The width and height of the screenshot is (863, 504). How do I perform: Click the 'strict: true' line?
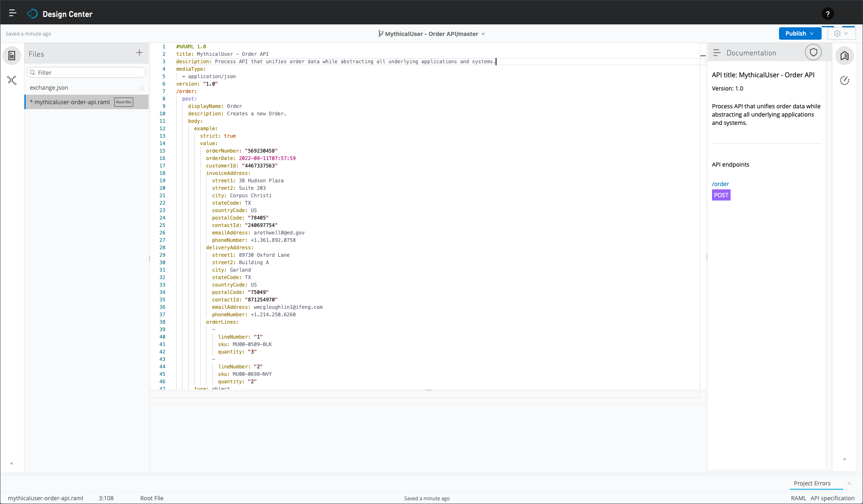[x=218, y=136]
